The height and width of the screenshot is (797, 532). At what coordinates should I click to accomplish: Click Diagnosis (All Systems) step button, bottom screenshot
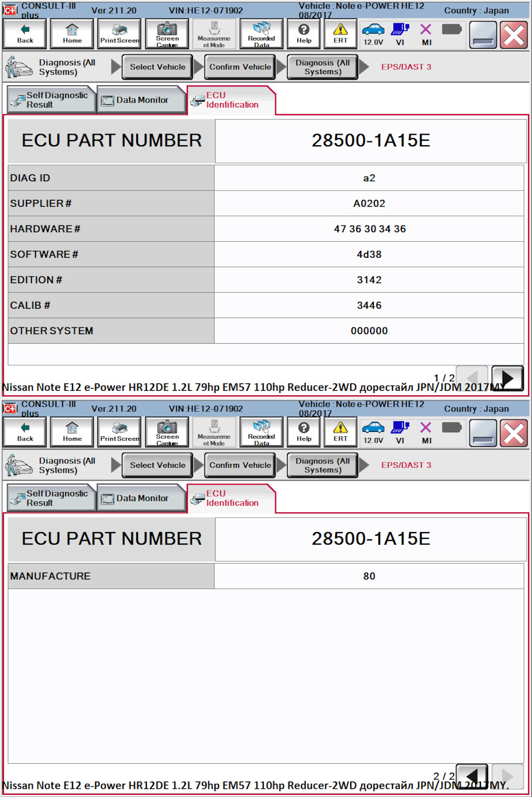pyautogui.click(x=323, y=466)
